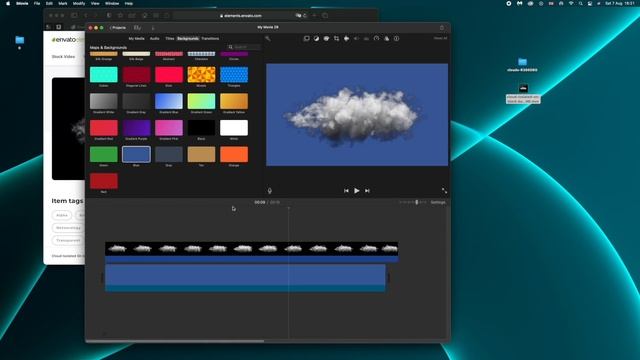Image resolution: width=640 pixels, height=360 pixels.
Task: Click the voiceover microphone icon
Action: coord(269,191)
